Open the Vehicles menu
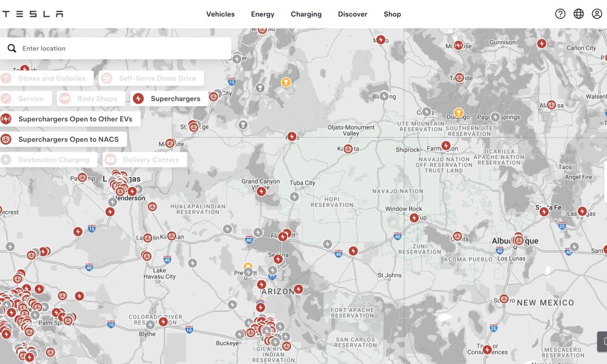This screenshot has width=607, height=364. tap(220, 14)
